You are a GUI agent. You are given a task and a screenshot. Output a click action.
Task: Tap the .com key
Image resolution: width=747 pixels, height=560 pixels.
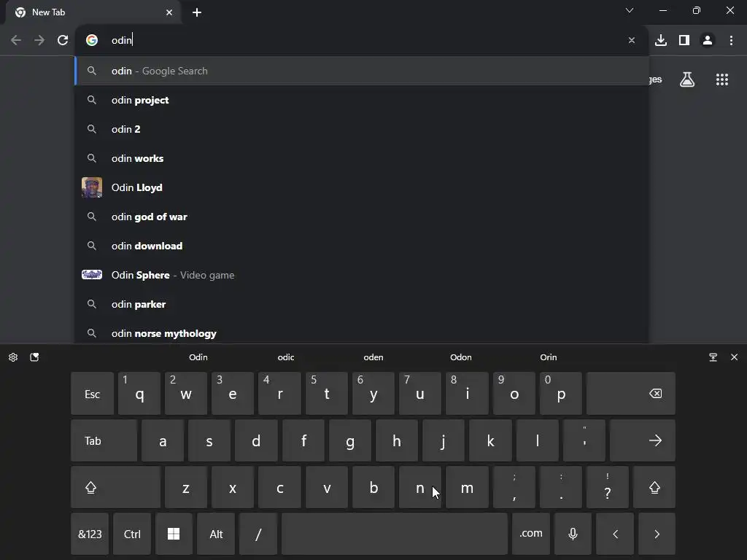(x=531, y=534)
